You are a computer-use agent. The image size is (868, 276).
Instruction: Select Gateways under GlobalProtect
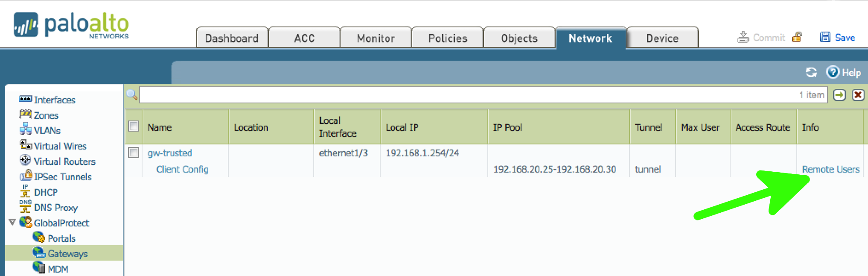click(67, 254)
